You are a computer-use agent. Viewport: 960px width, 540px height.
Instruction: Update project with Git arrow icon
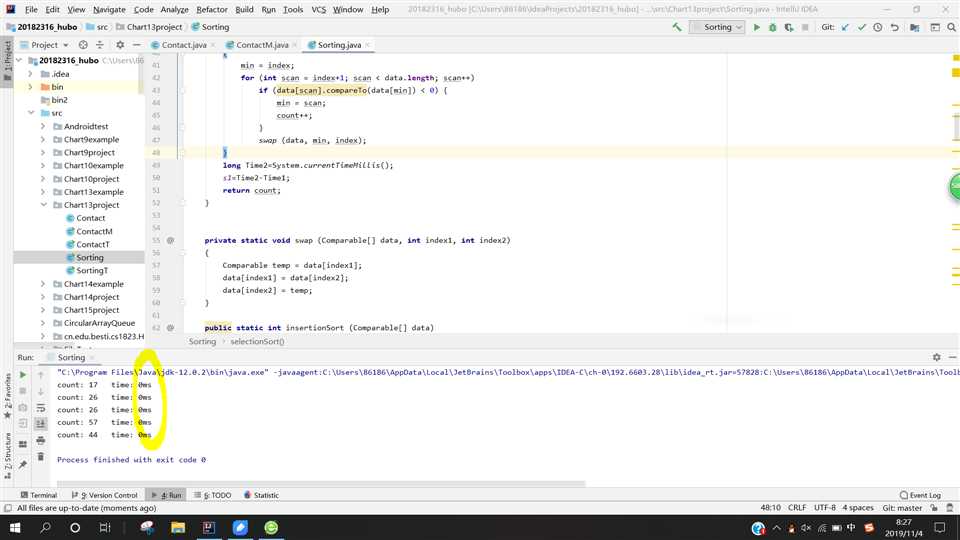(x=846, y=27)
